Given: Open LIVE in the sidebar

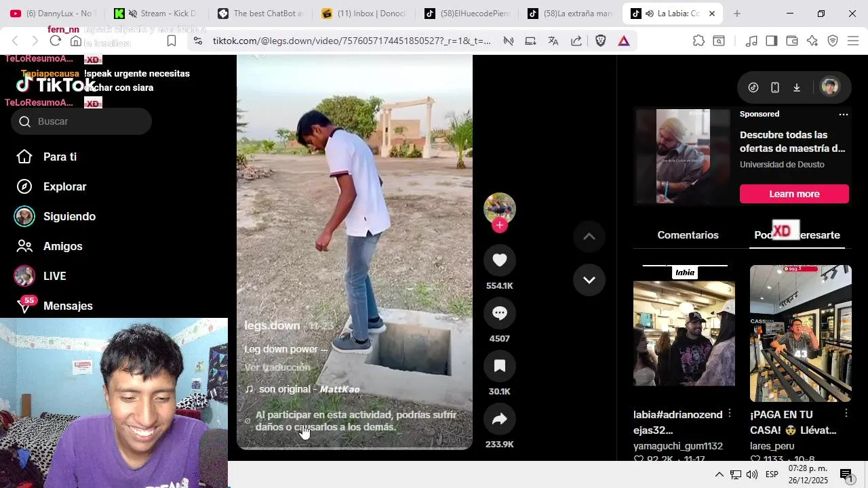Looking at the screenshot, I should pyautogui.click(x=54, y=276).
